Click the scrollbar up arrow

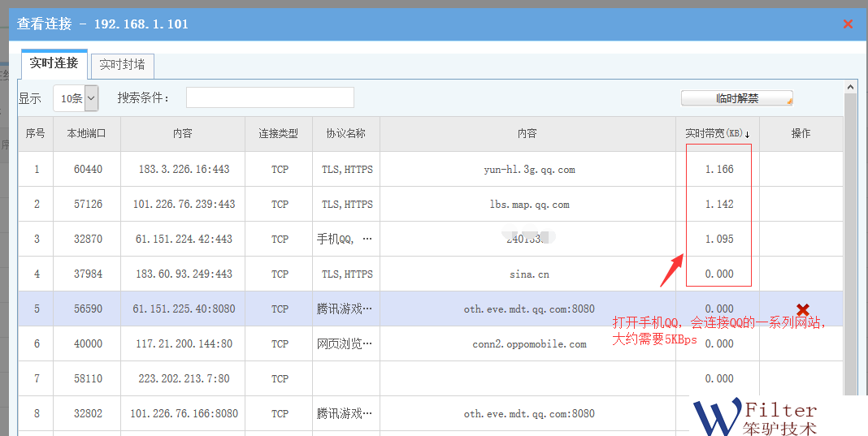click(x=851, y=86)
